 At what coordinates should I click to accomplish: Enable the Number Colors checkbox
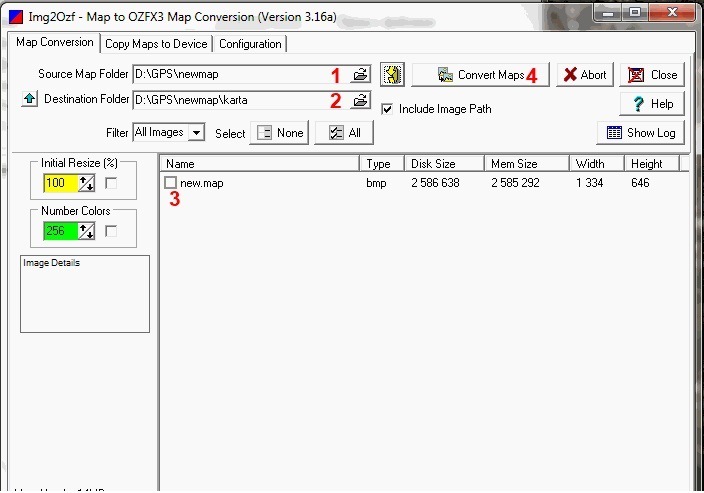click(111, 231)
